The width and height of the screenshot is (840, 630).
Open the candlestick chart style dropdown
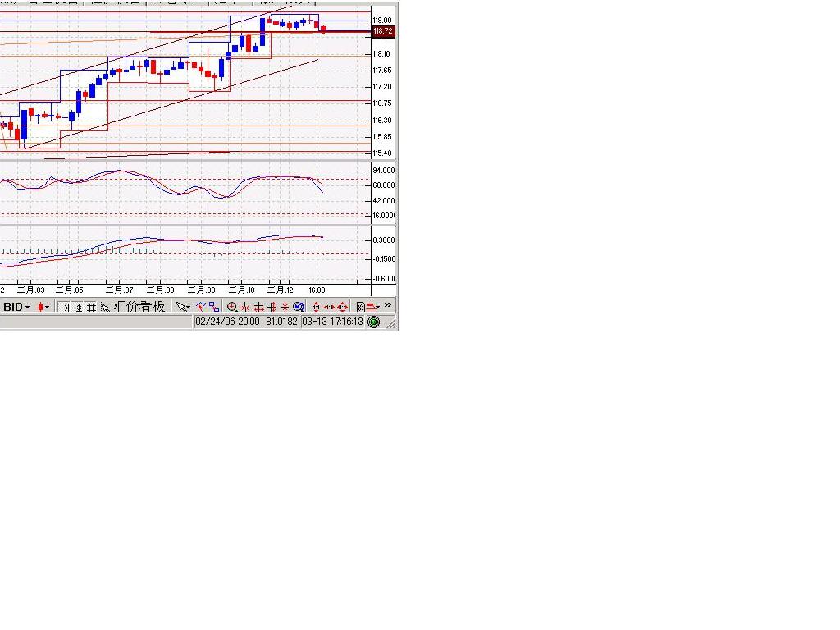43,307
